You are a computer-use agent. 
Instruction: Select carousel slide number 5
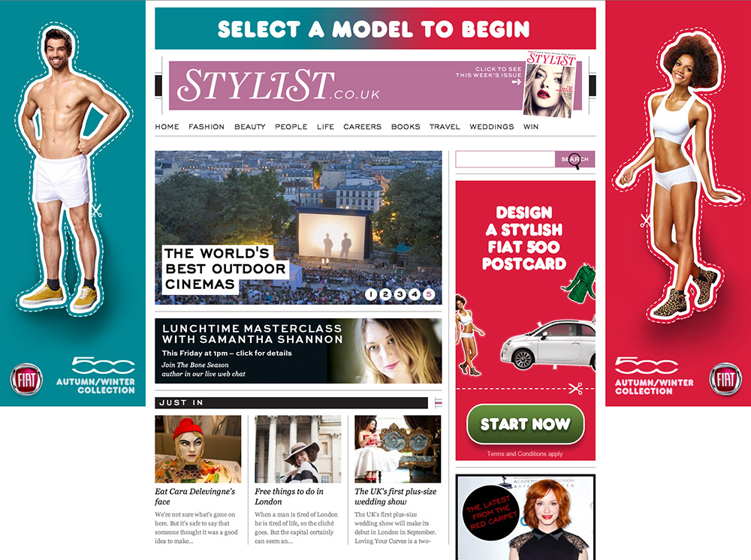[429, 294]
